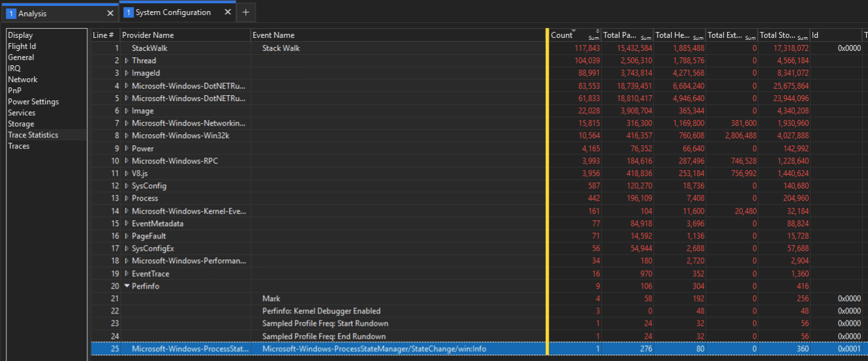Collapse the Perfinfo provider row
The height and width of the screenshot is (361, 868).
point(127,286)
